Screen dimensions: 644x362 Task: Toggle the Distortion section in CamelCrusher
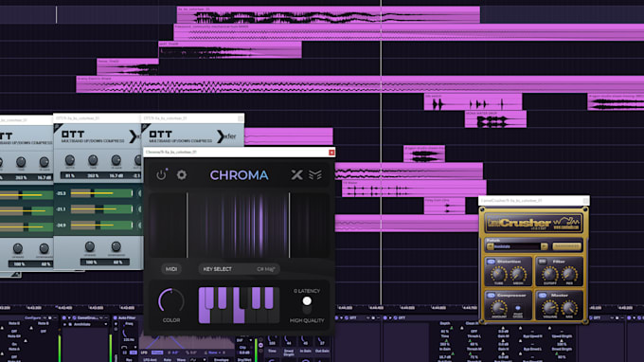(491, 262)
